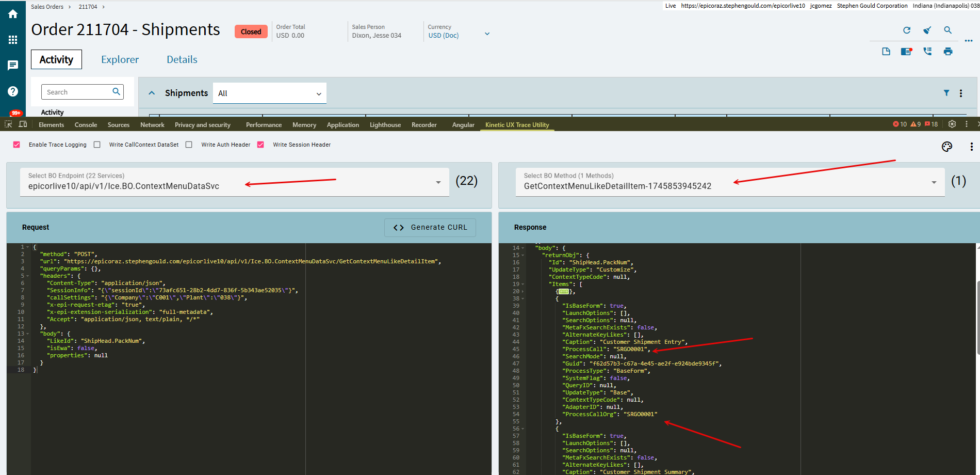Open the DevTools Network tab
980x475 pixels.
[x=152, y=124]
